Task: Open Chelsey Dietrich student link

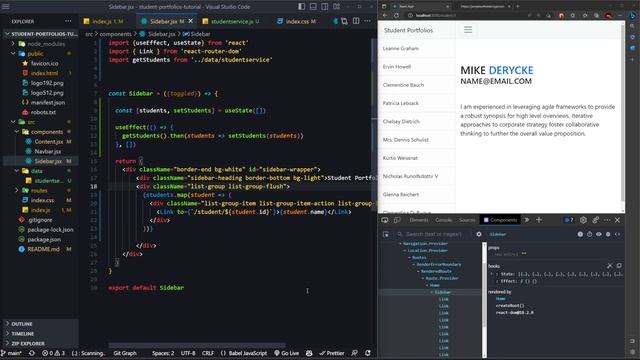Action: coord(401,122)
